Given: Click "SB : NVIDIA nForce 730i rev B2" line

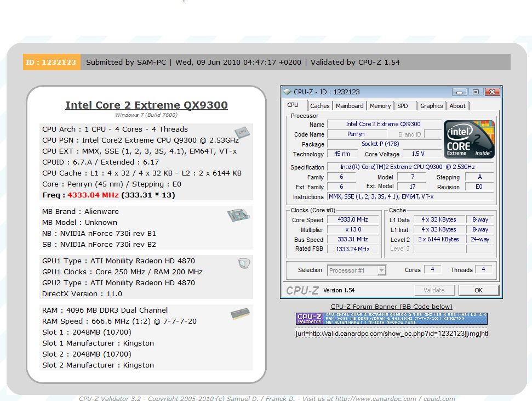Looking at the screenshot, I should tap(99, 244).
